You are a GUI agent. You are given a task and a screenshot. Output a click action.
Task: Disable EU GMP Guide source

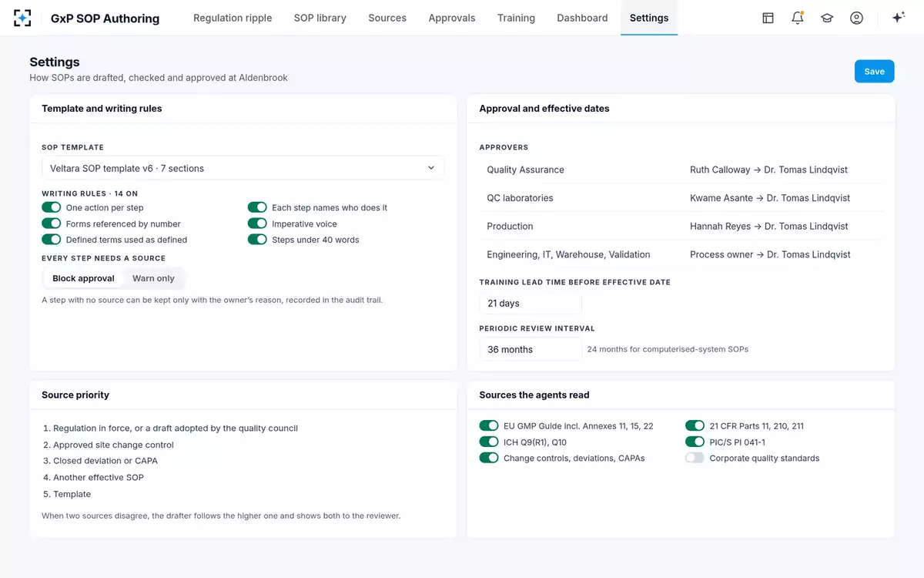pyautogui.click(x=489, y=425)
